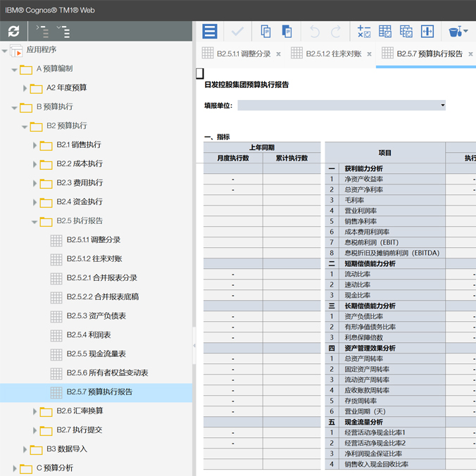Click the 总资产周转率 row label
This screenshot has width=476, height=476.
[x=363, y=358]
